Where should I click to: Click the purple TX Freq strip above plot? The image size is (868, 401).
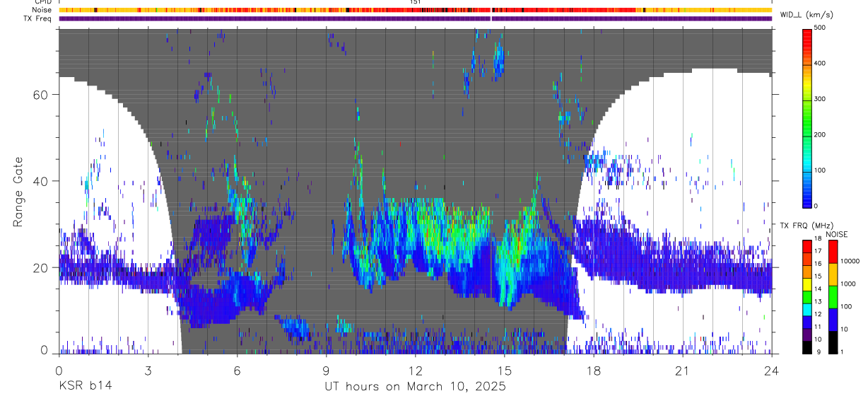(415, 18)
